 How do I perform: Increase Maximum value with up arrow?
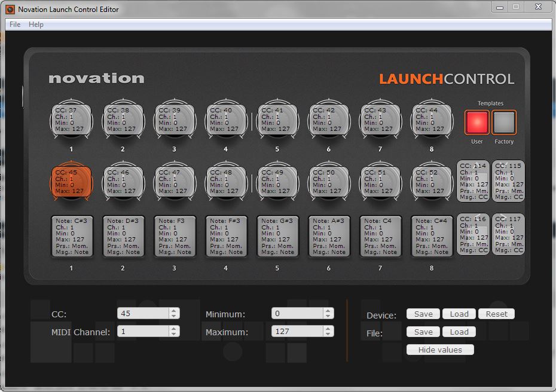[328, 329]
